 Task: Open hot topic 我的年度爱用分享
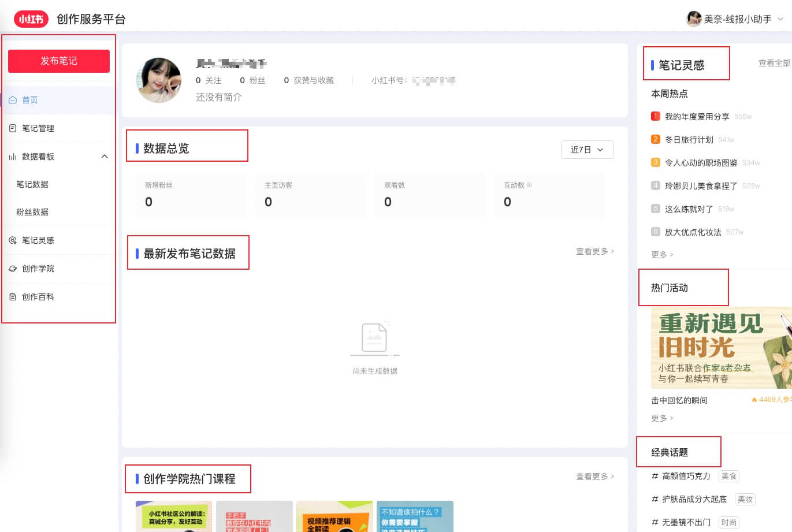[697, 117]
